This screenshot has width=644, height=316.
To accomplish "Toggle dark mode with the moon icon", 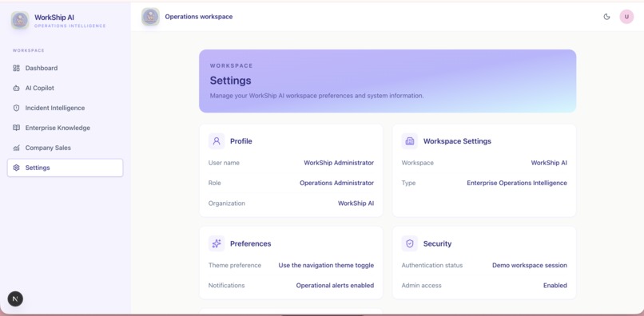I will [606, 17].
